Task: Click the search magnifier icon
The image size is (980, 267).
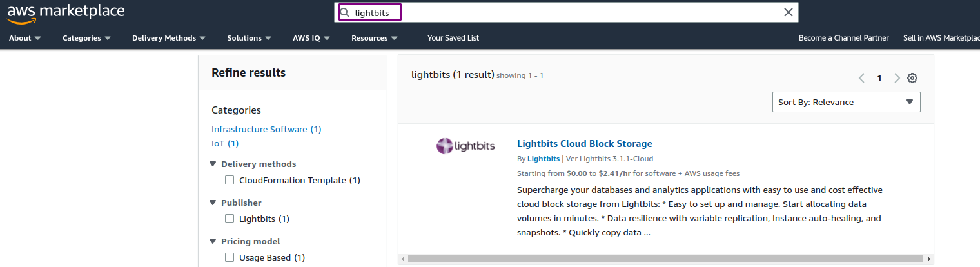Action: tap(345, 12)
